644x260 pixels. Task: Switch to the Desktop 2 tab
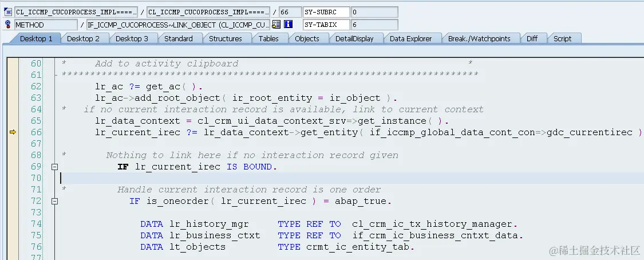click(x=83, y=38)
